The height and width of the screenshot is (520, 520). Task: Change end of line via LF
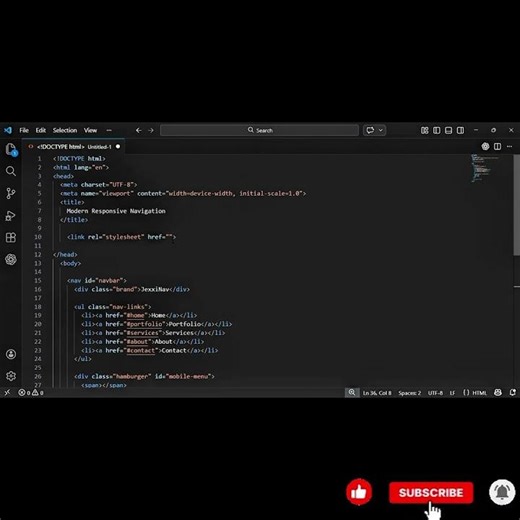[x=452, y=393]
